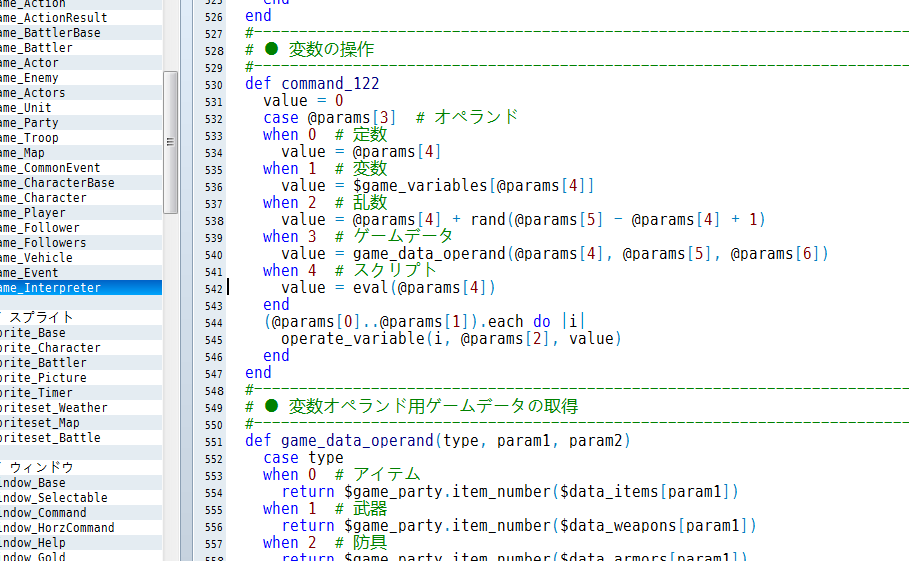
Task: Click the 'when 3 # ゲームデータ' line
Action: tap(358, 236)
